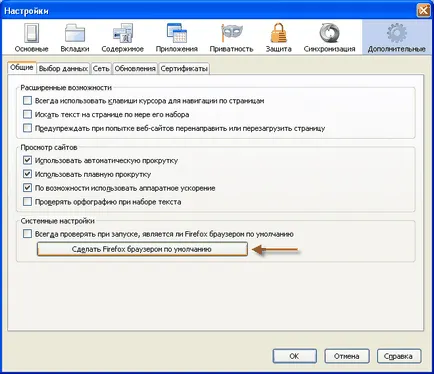The height and width of the screenshot is (374, 434).
Task: Disable hardware acceleration checkbox
Action: tap(27, 188)
